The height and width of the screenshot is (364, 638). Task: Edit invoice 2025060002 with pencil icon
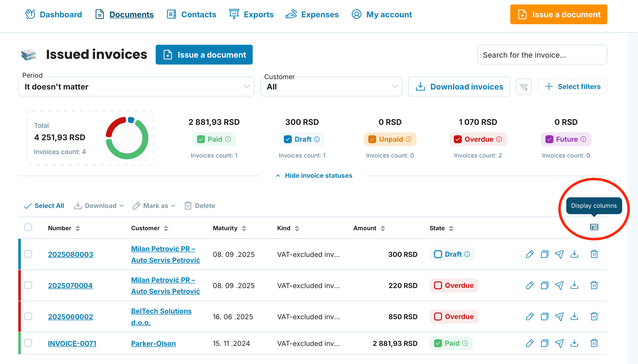[530, 317]
